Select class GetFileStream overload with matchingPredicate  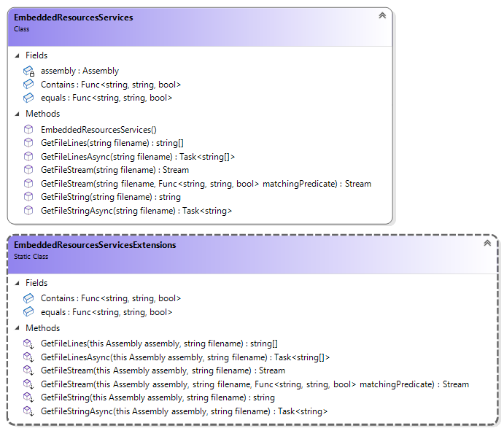[x=206, y=184]
